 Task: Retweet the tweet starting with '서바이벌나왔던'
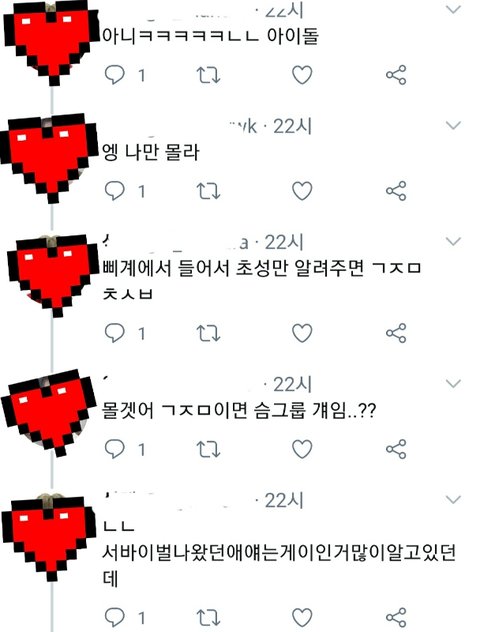click(208, 617)
